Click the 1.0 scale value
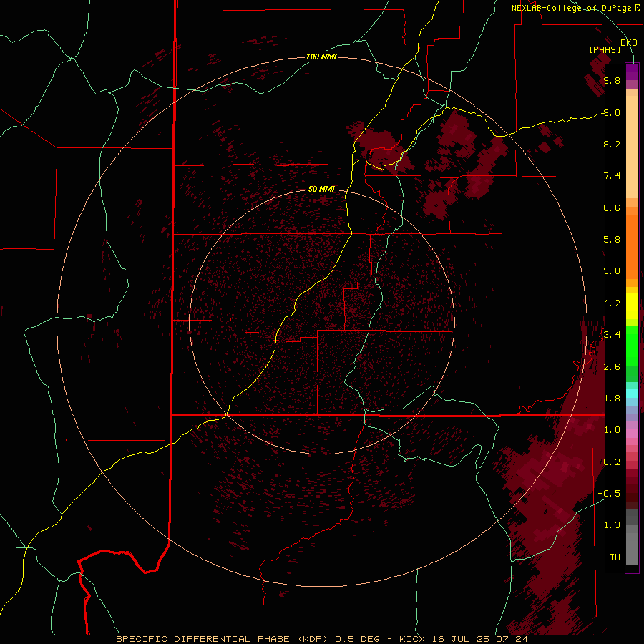The height and width of the screenshot is (644, 644). click(612, 430)
